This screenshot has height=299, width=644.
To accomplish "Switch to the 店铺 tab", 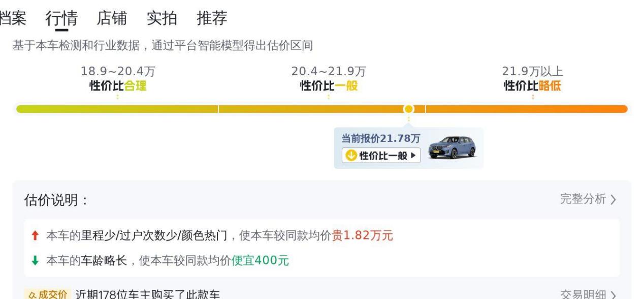I will (112, 18).
